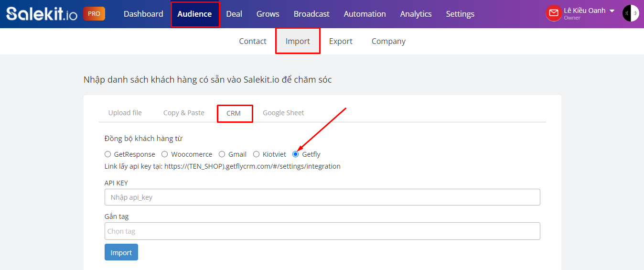Select the GetResponse radio button
The width and height of the screenshot is (644, 270).
(x=107, y=154)
